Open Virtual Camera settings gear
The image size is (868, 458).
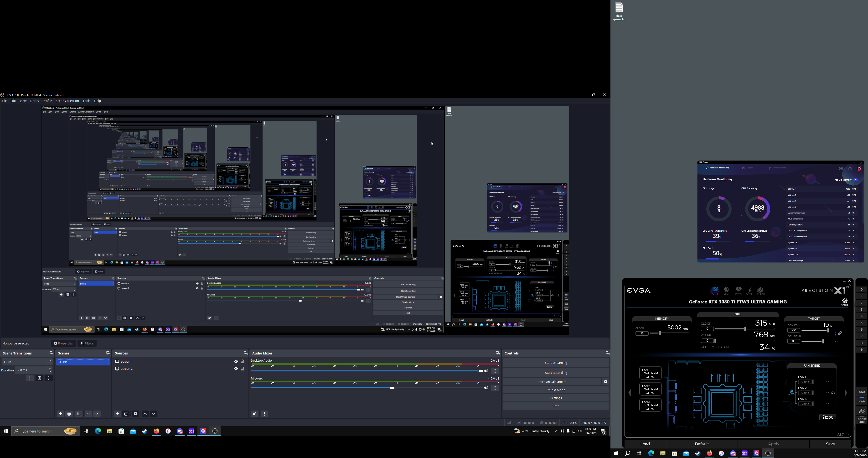(605, 382)
